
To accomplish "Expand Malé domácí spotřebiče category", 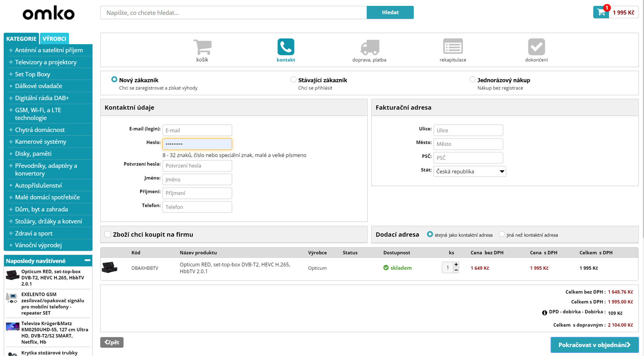I will [11, 197].
